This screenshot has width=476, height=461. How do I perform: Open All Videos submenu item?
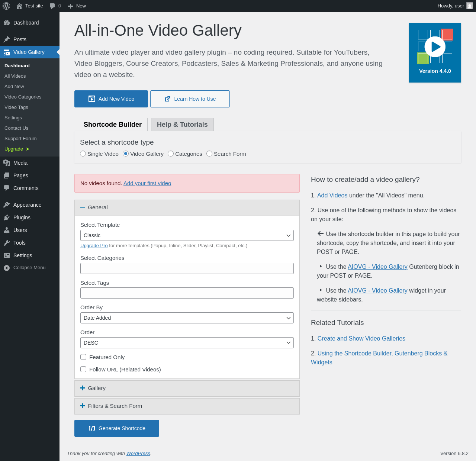(30, 76)
